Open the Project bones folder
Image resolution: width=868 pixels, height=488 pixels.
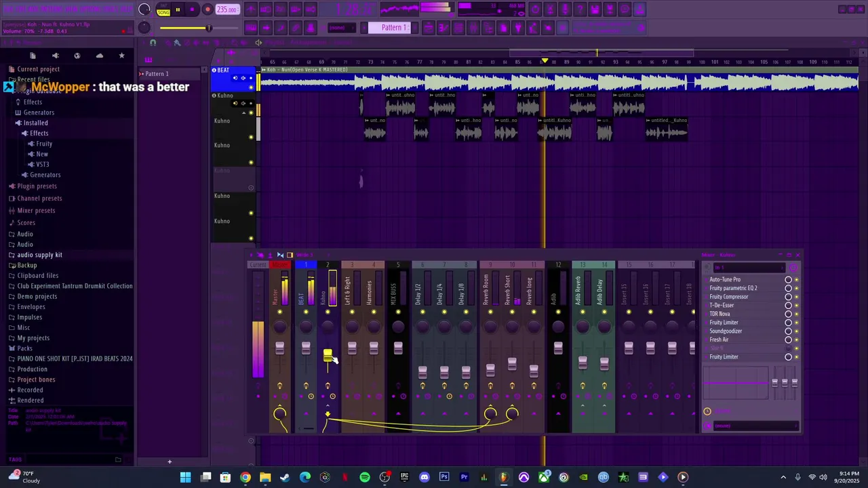tap(36, 380)
